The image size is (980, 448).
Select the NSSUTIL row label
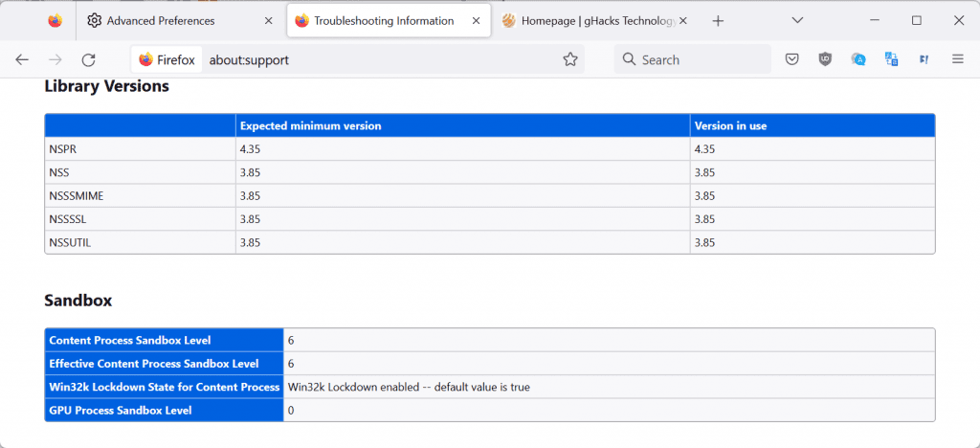[x=70, y=242]
